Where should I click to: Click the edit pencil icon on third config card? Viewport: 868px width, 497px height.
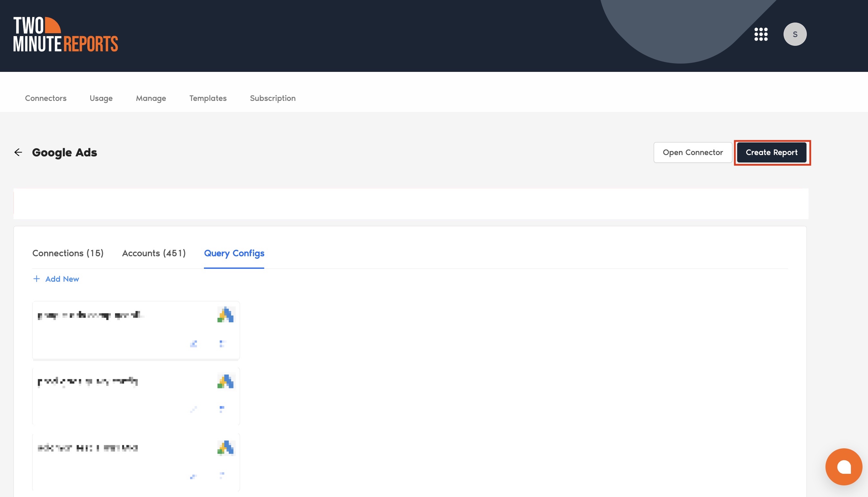pos(193,476)
